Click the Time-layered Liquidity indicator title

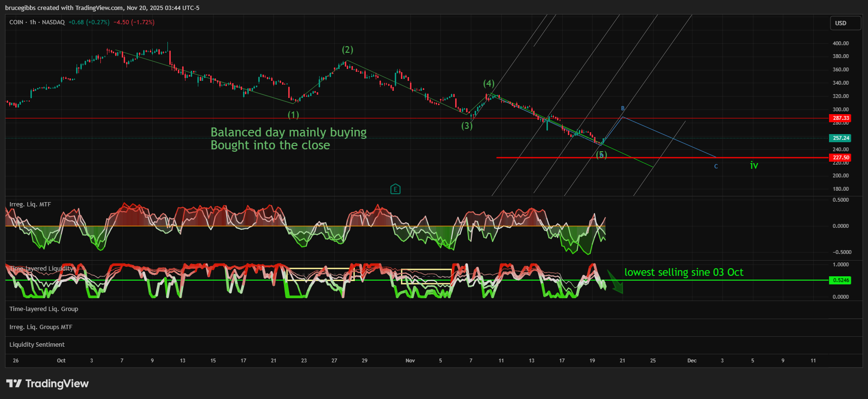(42, 269)
